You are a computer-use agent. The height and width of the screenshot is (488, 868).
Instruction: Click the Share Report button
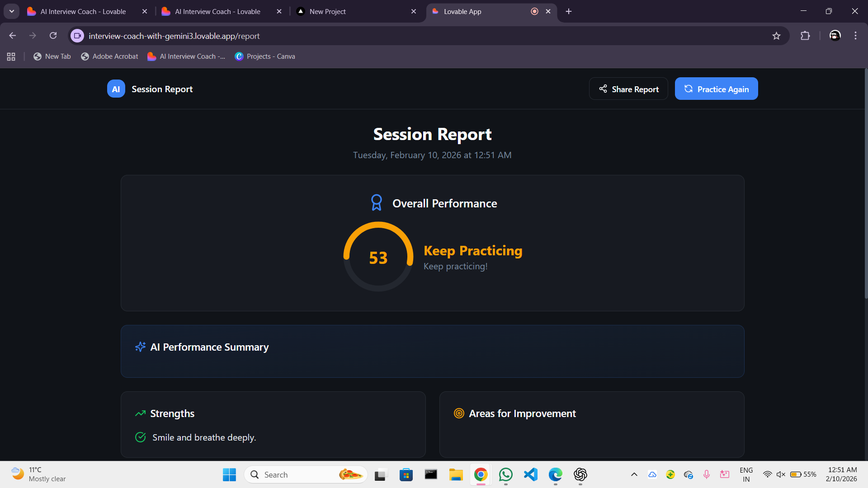point(628,89)
